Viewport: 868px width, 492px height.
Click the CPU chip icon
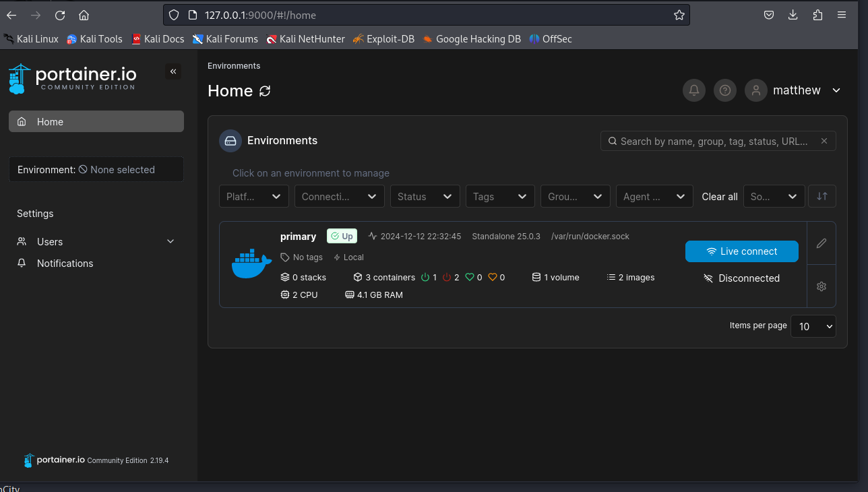click(x=285, y=295)
